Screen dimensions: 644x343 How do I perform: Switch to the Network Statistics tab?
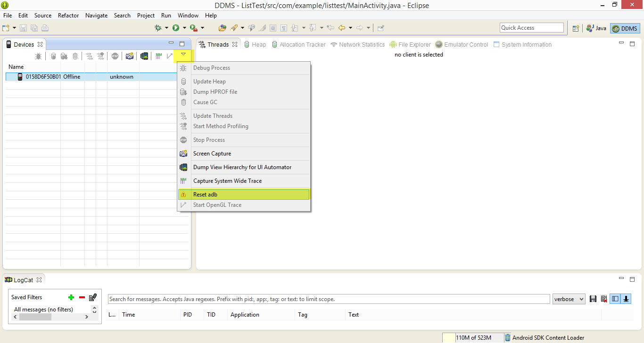[x=357, y=45]
